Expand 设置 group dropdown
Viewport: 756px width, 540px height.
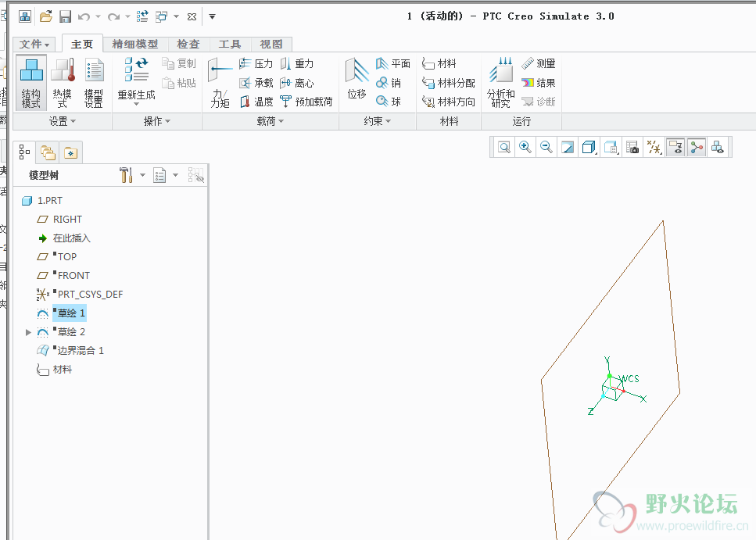pos(63,121)
